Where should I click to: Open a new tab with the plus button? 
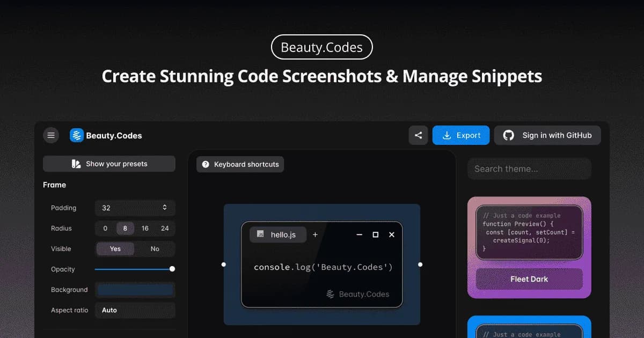pos(315,234)
